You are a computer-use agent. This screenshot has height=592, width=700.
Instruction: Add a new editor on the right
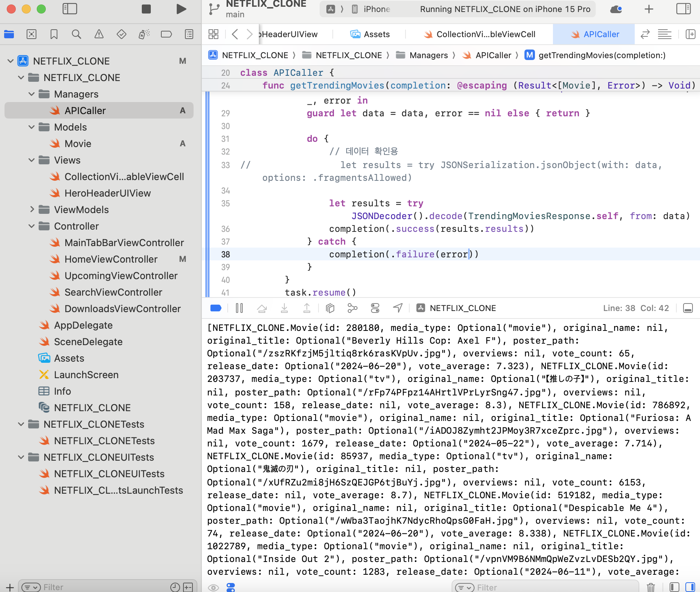690,35
